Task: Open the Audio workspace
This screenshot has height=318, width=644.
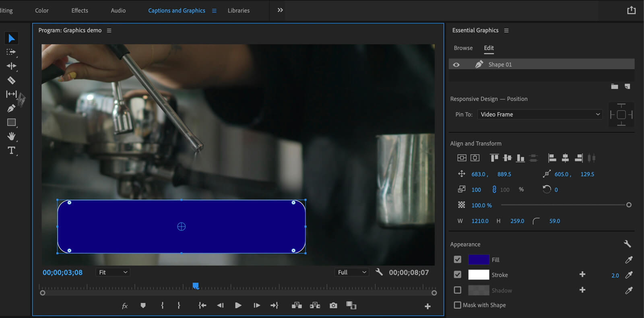Action: [118, 10]
